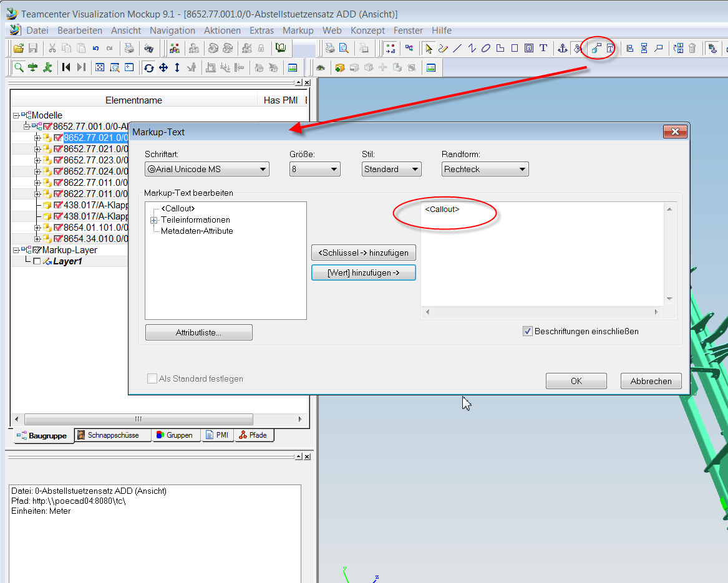Viewport: 728px width, 583px height.
Task: Open the Aktionen menu
Action: pyautogui.click(x=223, y=30)
